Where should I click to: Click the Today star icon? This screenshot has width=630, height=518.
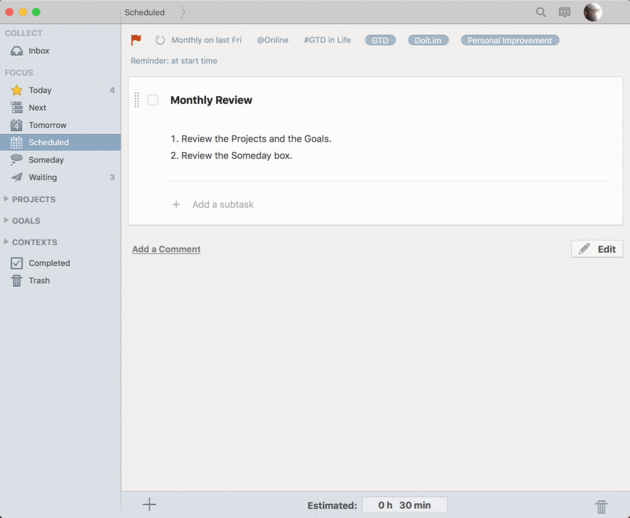click(x=16, y=90)
